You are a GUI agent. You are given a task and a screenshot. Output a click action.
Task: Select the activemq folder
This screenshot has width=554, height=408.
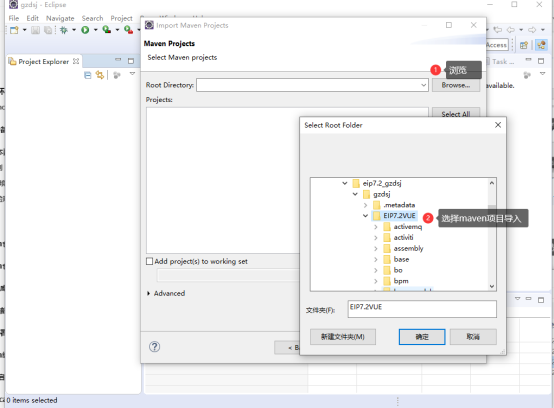pyautogui.click(x=408, y=227)
